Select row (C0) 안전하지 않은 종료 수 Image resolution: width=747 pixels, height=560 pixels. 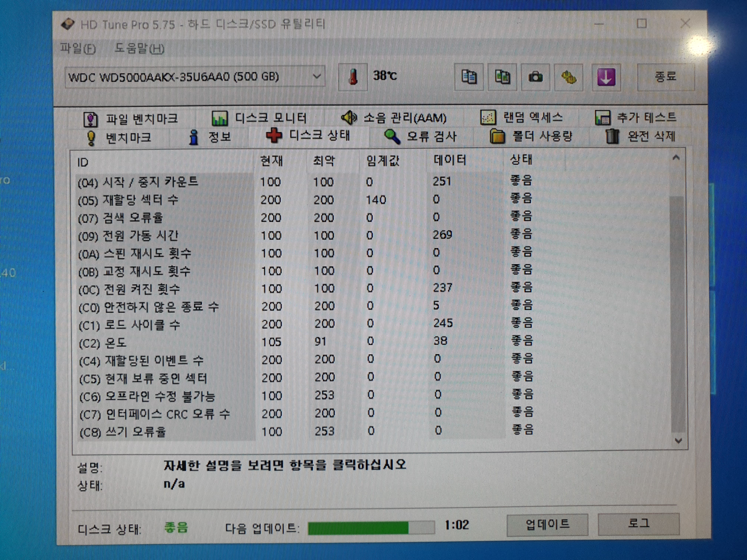click(306, 306)
